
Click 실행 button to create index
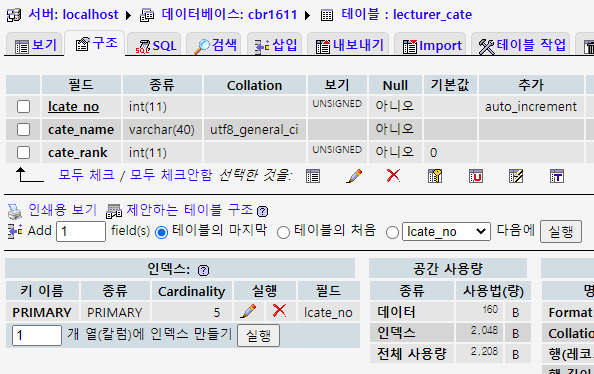pos(258,335)
